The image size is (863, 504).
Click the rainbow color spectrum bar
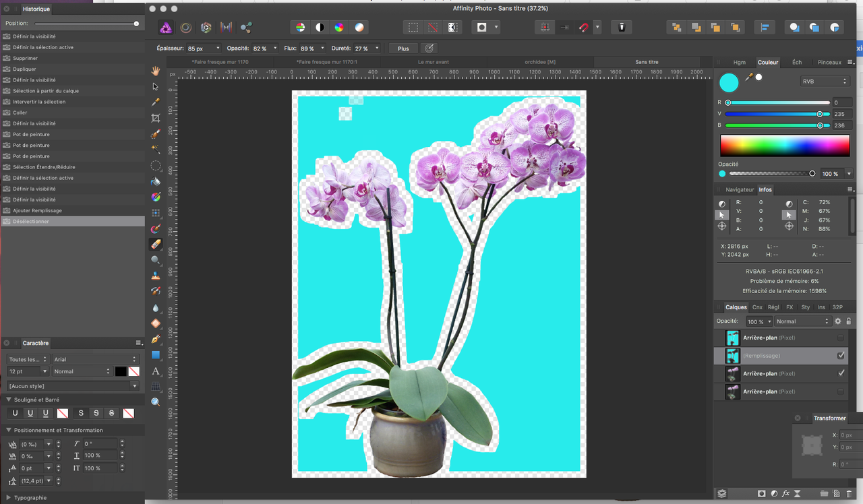[x=784, y=146]
